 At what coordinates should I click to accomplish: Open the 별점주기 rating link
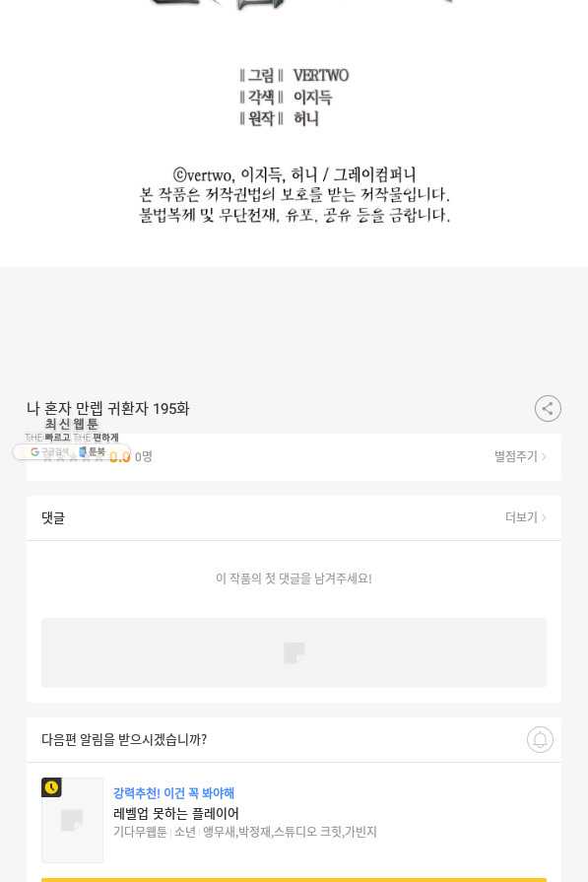pyautogui.click(x=520, y=456)
